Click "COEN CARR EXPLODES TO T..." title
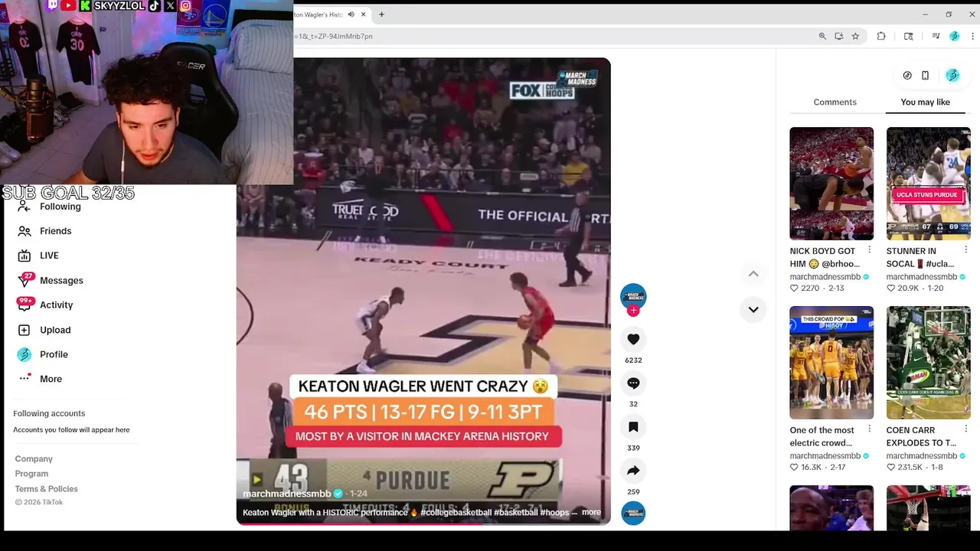980x551 pixels. tap(921, 436)
